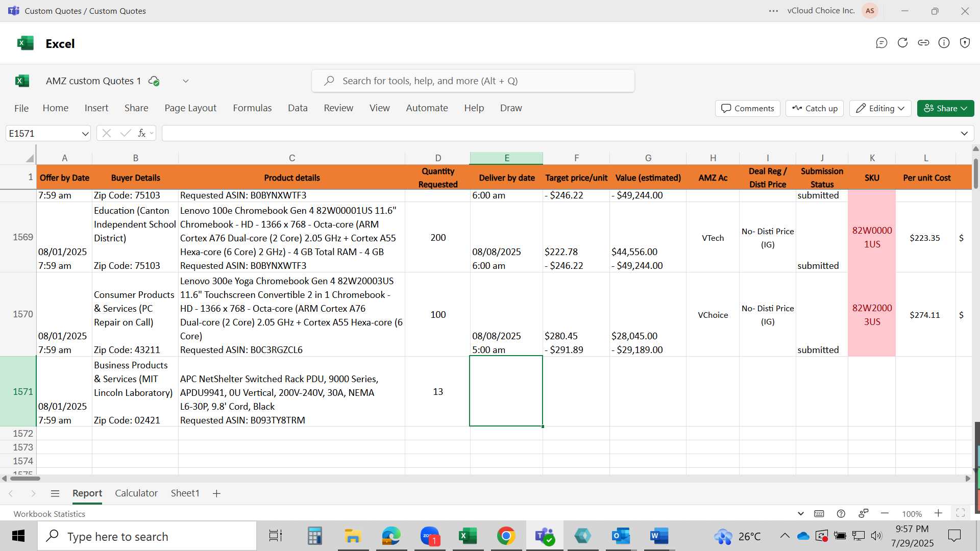
Task: Open Excel from the Windows taskbar
Action: [x=468, y=536]
